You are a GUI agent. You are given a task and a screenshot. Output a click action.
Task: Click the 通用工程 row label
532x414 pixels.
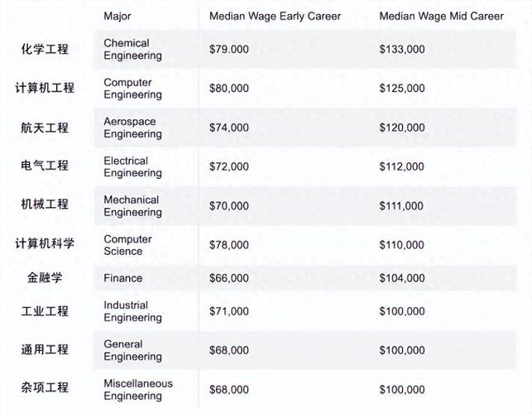coord(45,349)
